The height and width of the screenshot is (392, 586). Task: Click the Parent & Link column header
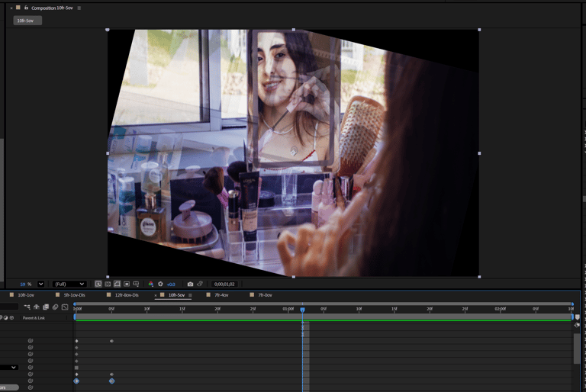pyautogui.click(x=34, y=318)
